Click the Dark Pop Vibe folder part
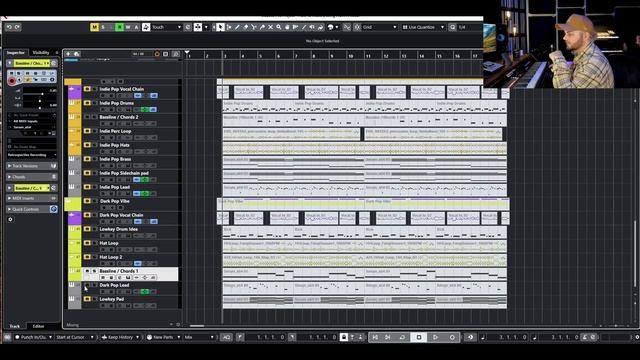Screen dimensions: 640x360 (363, 204)
